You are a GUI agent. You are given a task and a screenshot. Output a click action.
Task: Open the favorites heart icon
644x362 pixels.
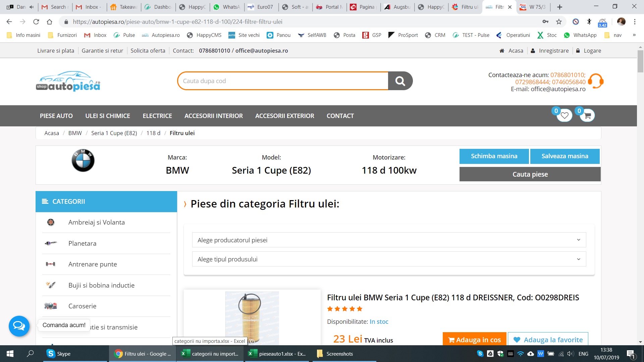(x=565, y=115)
